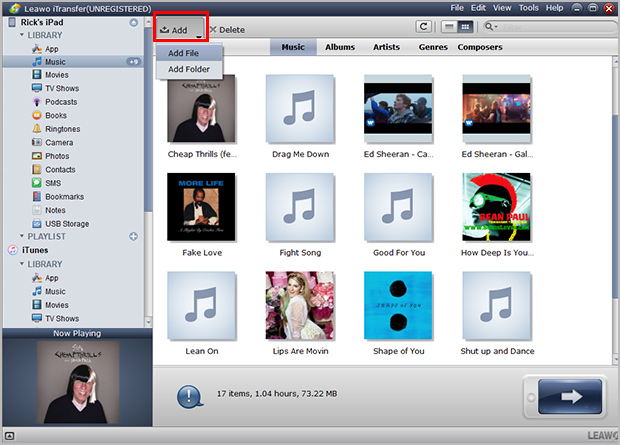Open the search filter dropdown magnifier
The height and width of the screenshot is (445, 620).
pos(490,27)
